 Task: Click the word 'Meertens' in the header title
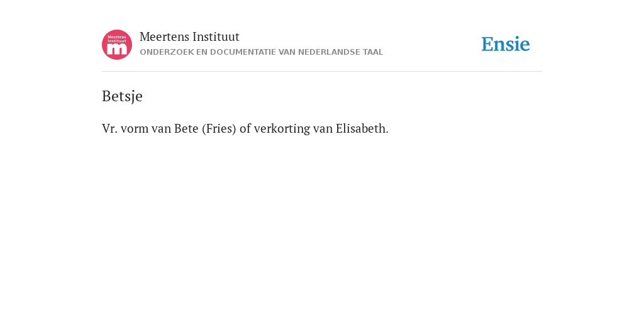coord(164,37)
